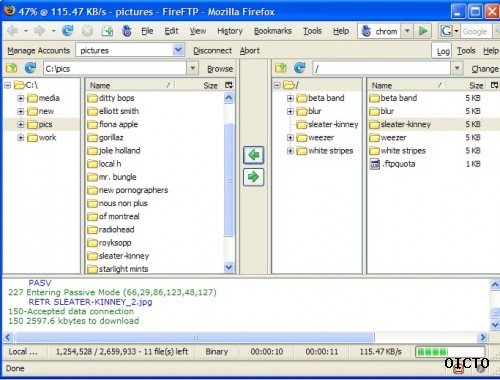Image resolution: width=500 pixels, height=380 pixels.
Task: Click the green play arrow button
Action: click(x=423, y=31)
